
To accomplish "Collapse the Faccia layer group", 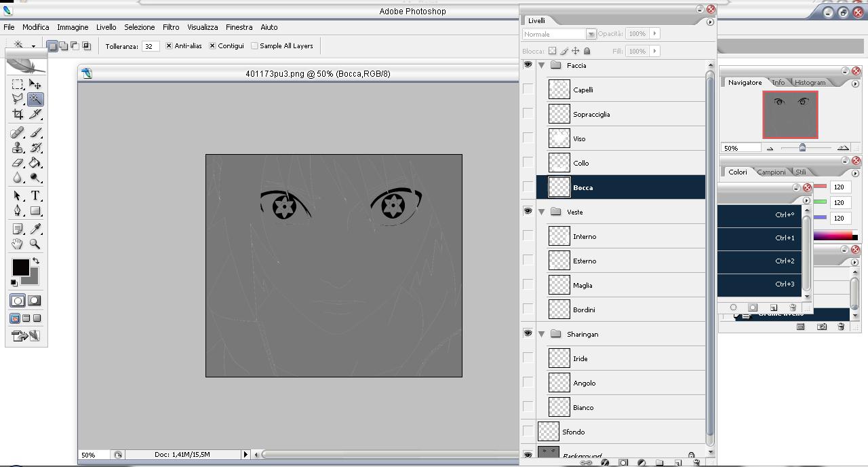I will (x=542, y=66).
